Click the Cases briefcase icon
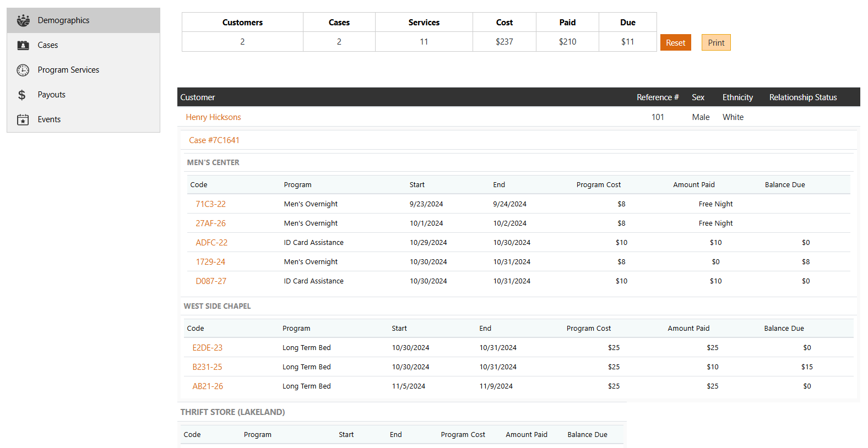Image resolution: width=868 pixels, height=448 pixels. (23, 45)
